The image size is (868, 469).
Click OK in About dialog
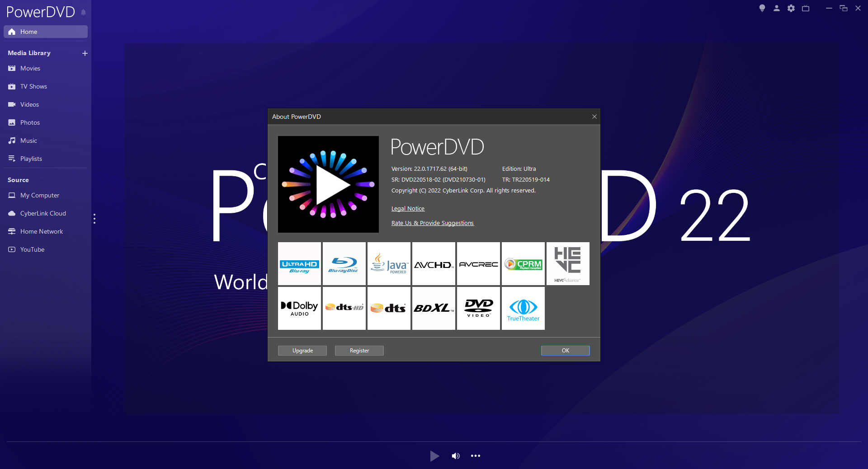566,351
